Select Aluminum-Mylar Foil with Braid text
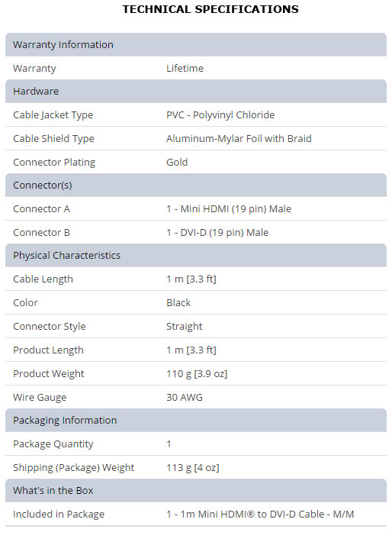The width and height of the screenshot is (392, 542). 239,139
